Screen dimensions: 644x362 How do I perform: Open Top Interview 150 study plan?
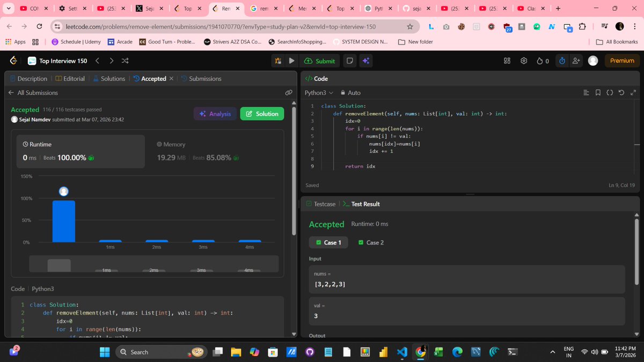57,61
